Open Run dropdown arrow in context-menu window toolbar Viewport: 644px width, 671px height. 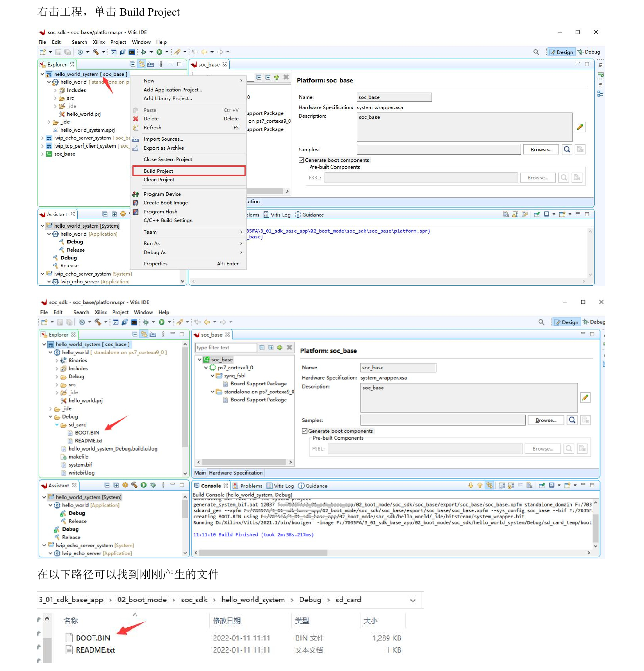click(x=167, y=52)
